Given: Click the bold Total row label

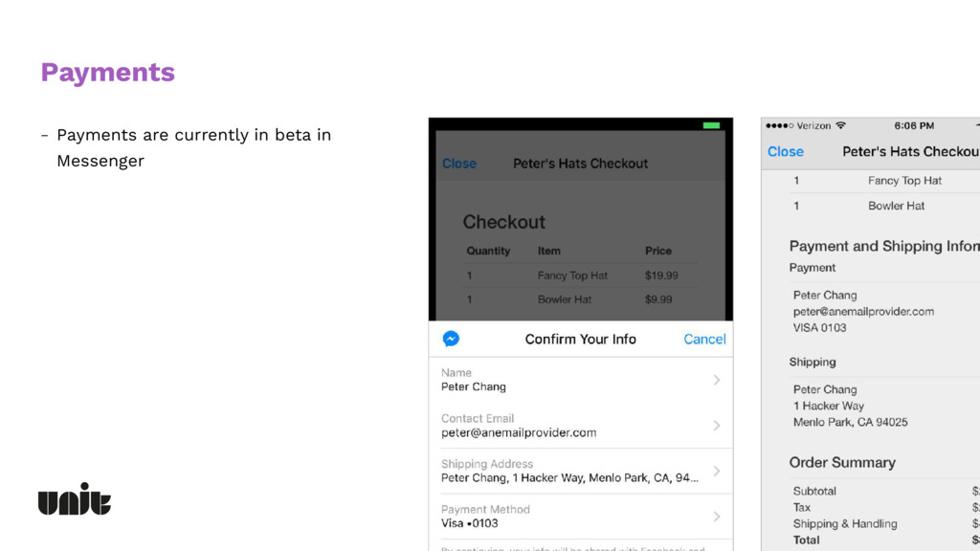Looking at the screenshot, I should [806, 540].
